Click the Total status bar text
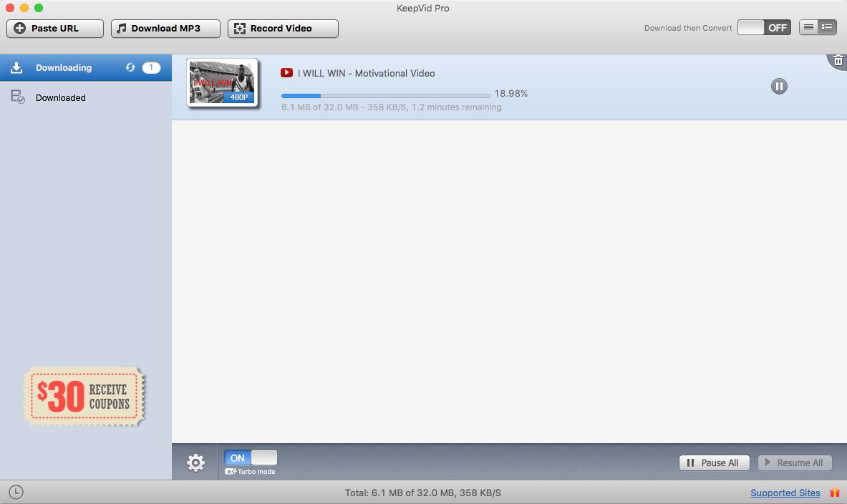This screenshot has height=504, width=847. pyautogui.click(x=423, y=493)
